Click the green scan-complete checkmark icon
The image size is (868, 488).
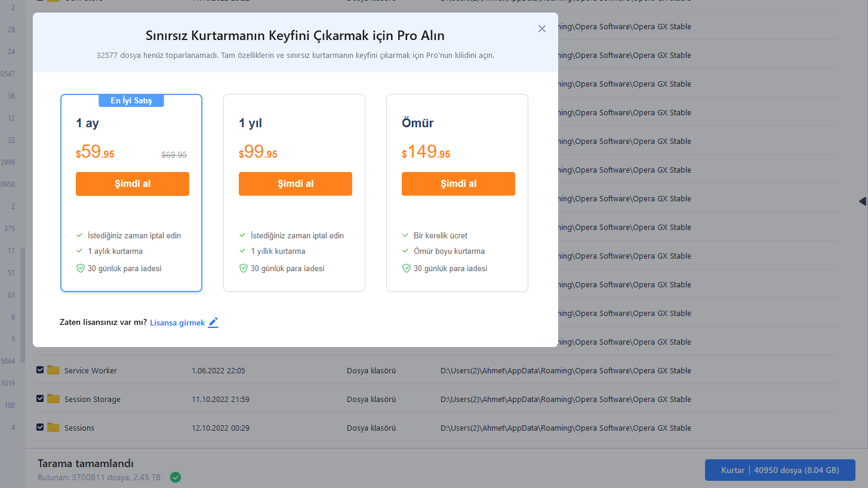click(176, 477)
